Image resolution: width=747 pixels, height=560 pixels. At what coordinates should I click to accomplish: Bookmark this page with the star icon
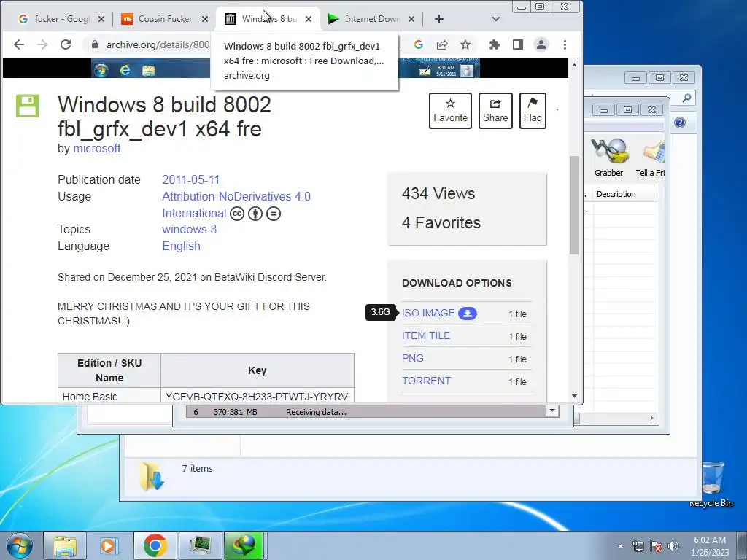(465, 44)
